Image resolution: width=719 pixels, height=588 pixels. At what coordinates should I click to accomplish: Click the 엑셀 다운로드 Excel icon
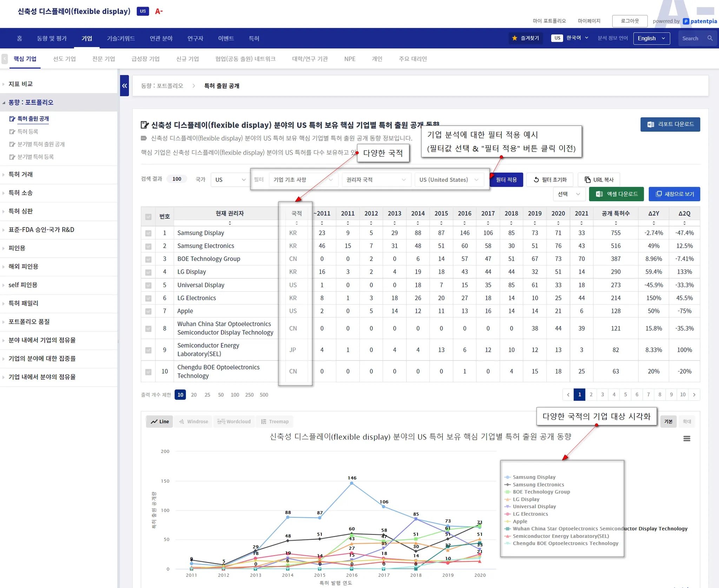(599, 194)
